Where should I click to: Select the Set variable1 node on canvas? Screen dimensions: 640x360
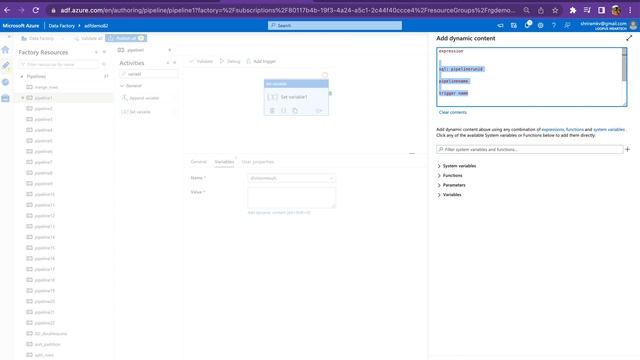click(x=296, y=97)
